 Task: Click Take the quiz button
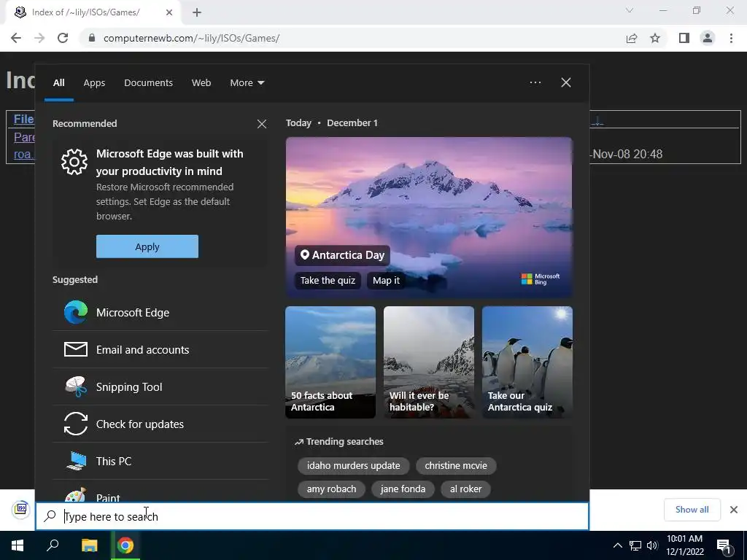point(328,281)
